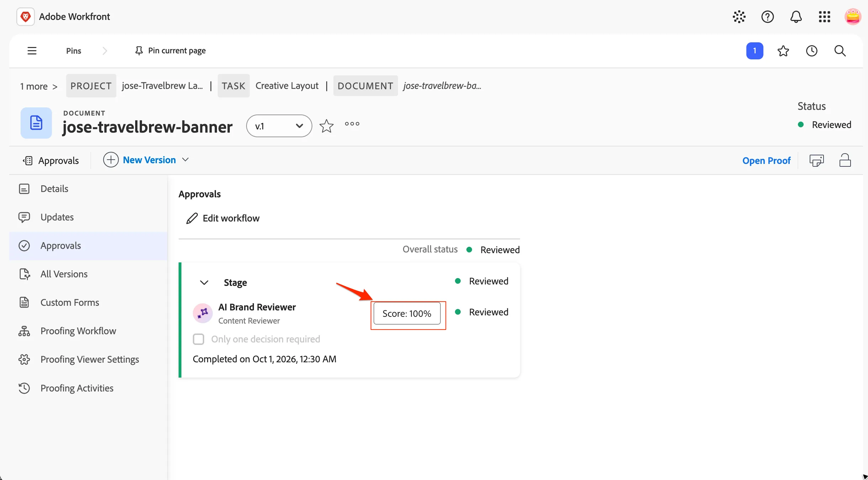Toggle Only one decision required checkbox
Image resolution: width=868 pixels, height=480 pixels.
click(199, 339)
